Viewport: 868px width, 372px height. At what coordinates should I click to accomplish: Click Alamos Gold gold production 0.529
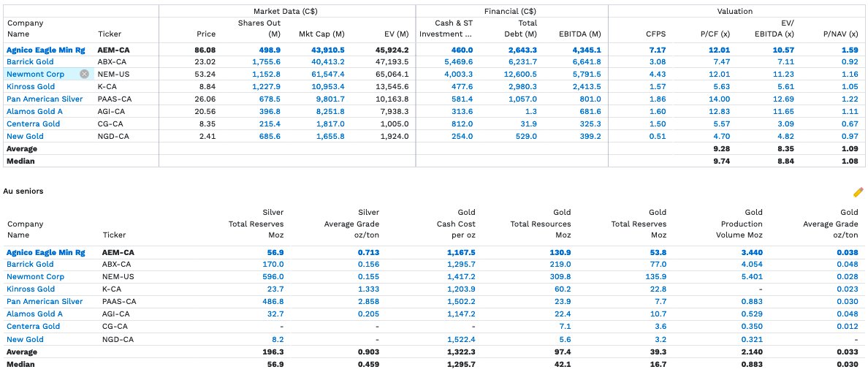click(752, 314)
